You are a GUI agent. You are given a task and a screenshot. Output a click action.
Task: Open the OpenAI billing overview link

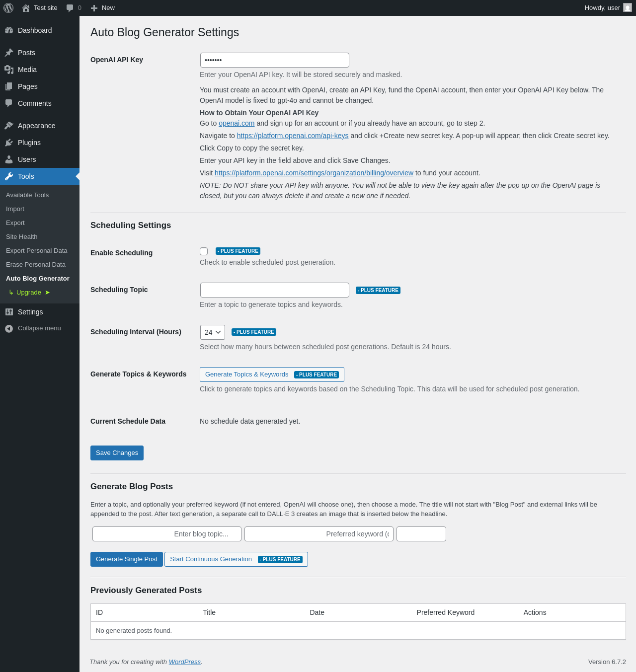tap(314, 173)
